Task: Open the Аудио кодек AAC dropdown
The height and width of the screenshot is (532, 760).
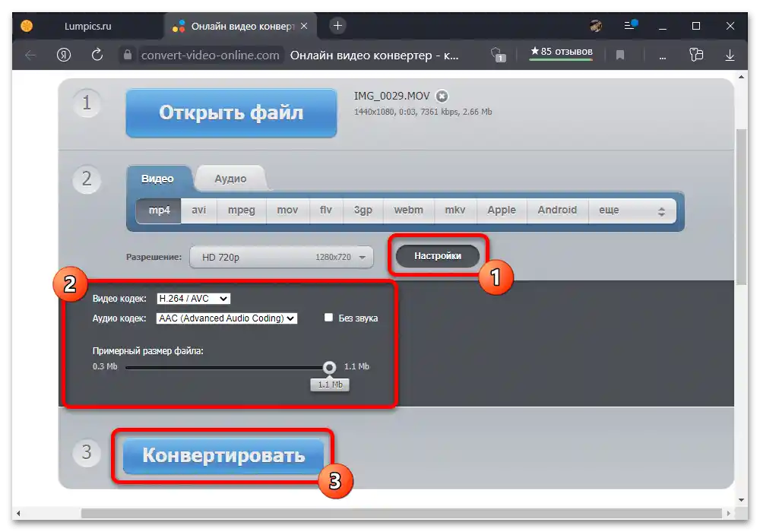Action: (x=226, y=318)
